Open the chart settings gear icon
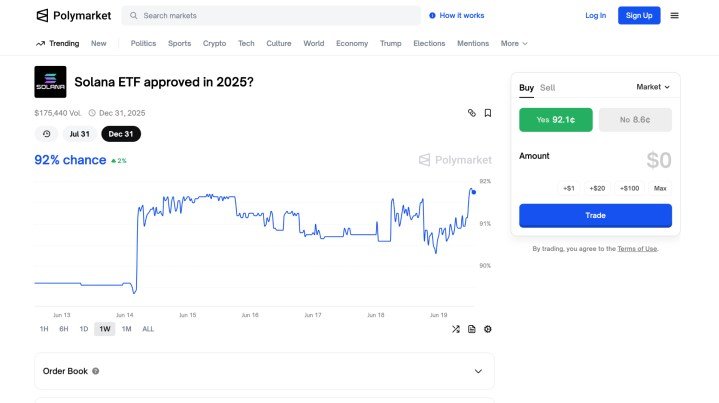Viewport: 719px width, 403px height. click(488, 329)
